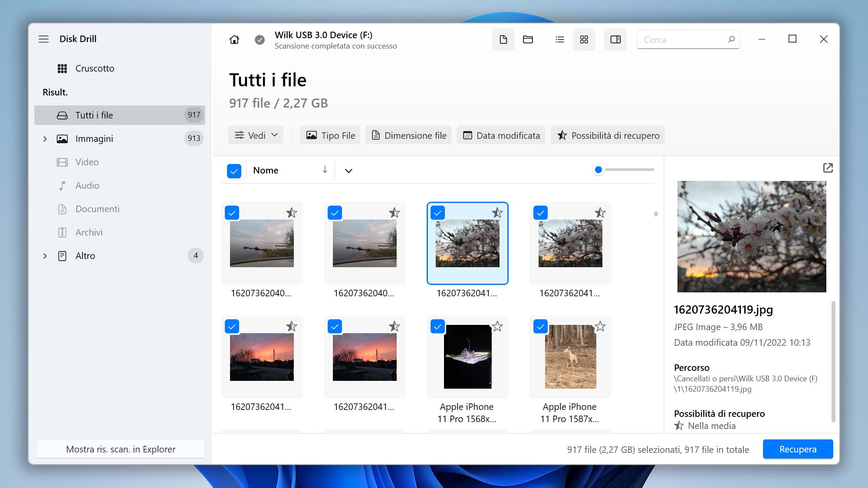This screenshot has width=868, height=488.
Task: Go to the home screen via house icon
Action: [x=234, y=39]
